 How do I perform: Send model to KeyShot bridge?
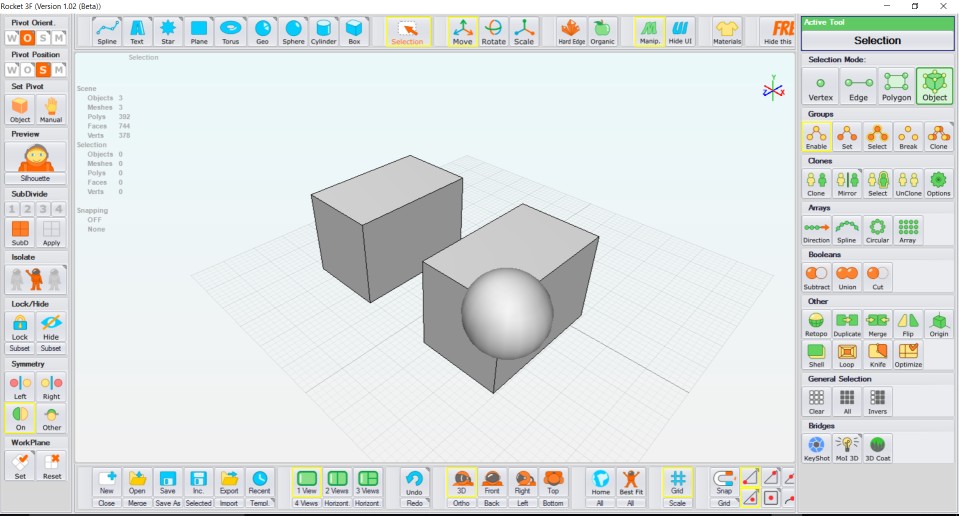pyautogui.click(x=816, y=448)
